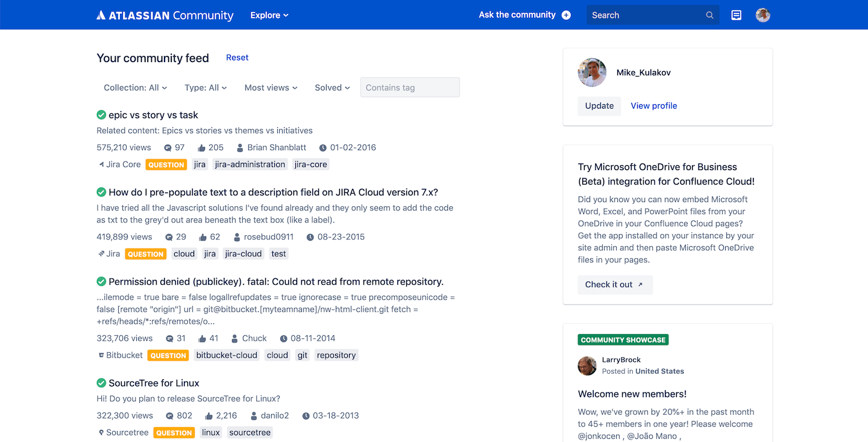Click the Atlassian Community logo
This screenshot has width=868, height=442.
[x=165, y=15]
